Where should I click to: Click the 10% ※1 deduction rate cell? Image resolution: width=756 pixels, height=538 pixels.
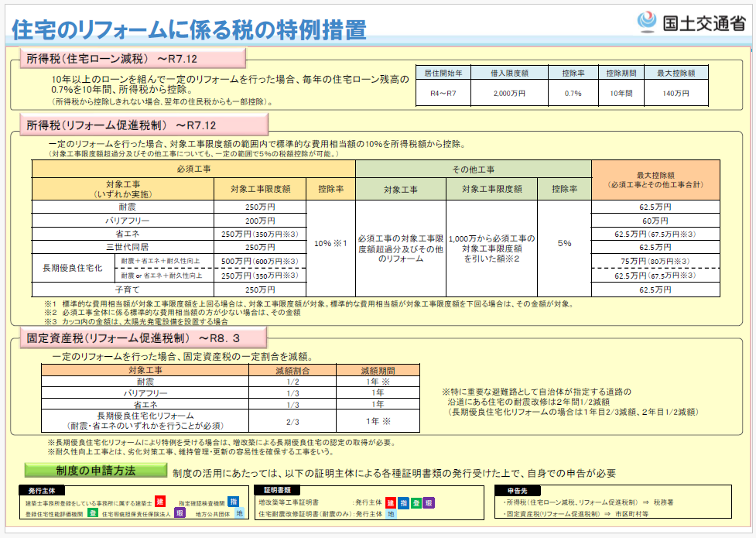pos(330,243)
